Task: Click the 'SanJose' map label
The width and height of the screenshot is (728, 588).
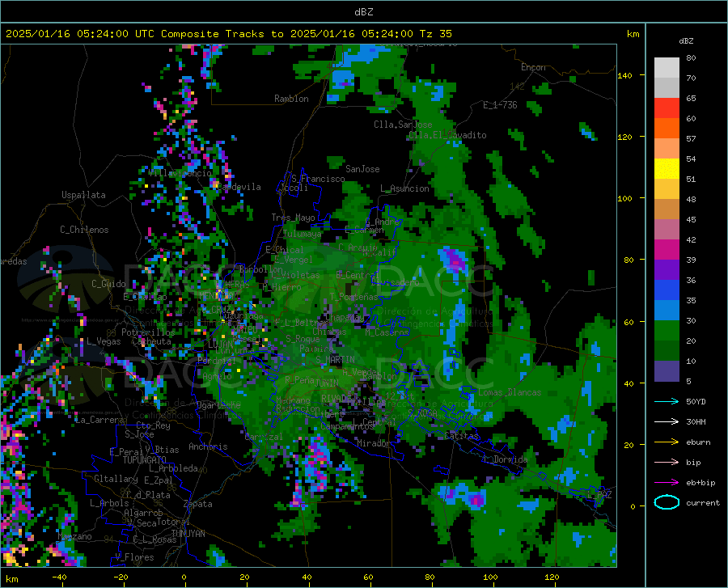Action: coord(362,169)
